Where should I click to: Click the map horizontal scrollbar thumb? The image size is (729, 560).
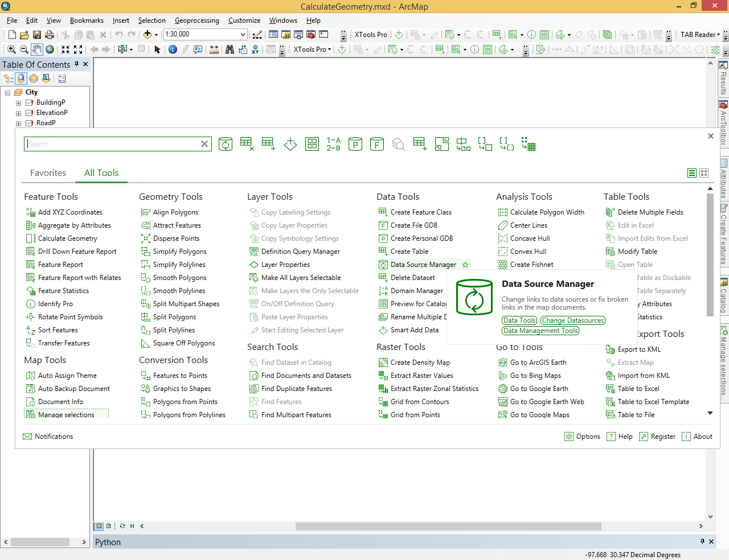(x=448, y=526)
